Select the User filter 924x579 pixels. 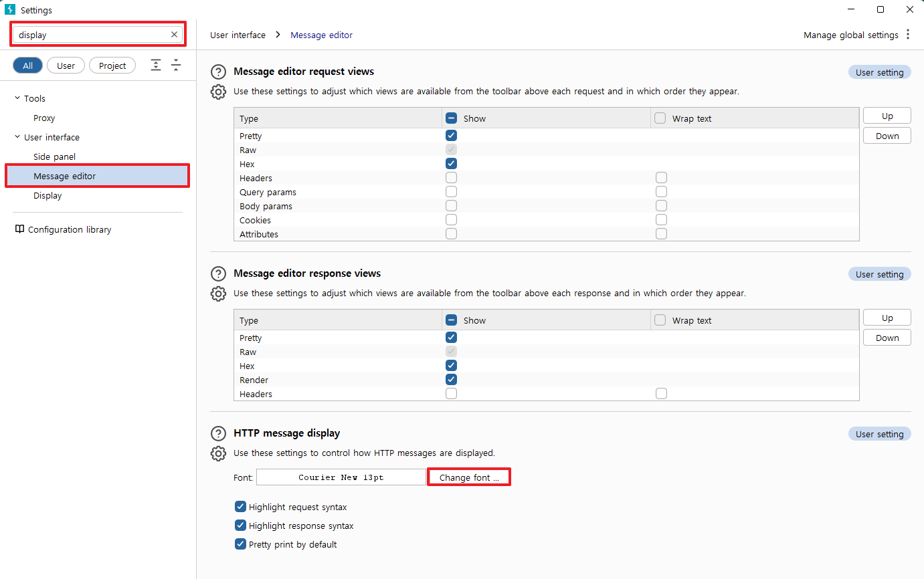tap(66, 66)
